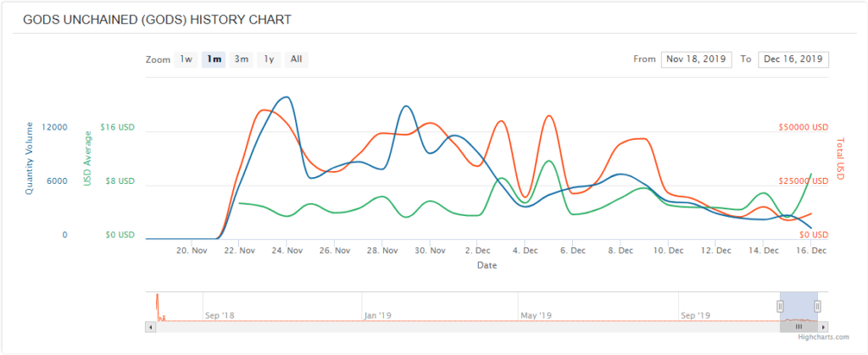Viewport: 868px width, 355px height.
Task: Click the GODS UNCHAINED (GODS) HISTORY CHART title
Action: (x=157, y=19)
